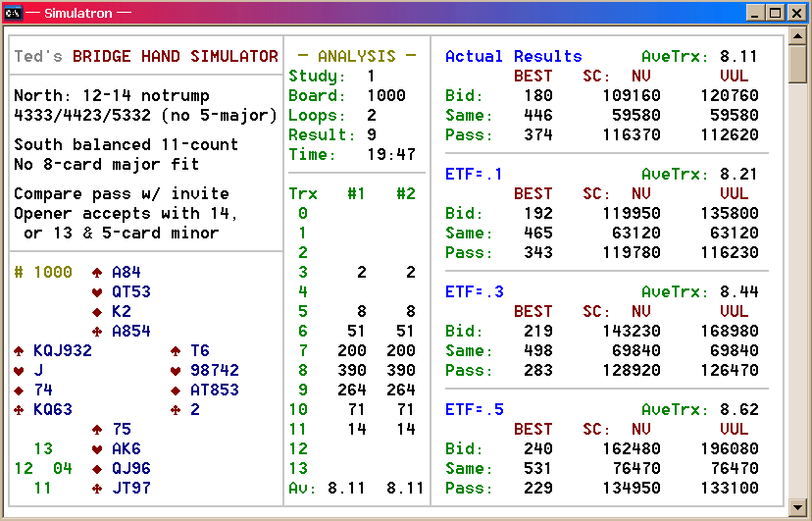Click the board number 1000 in hand diagram

click(53, 273)
